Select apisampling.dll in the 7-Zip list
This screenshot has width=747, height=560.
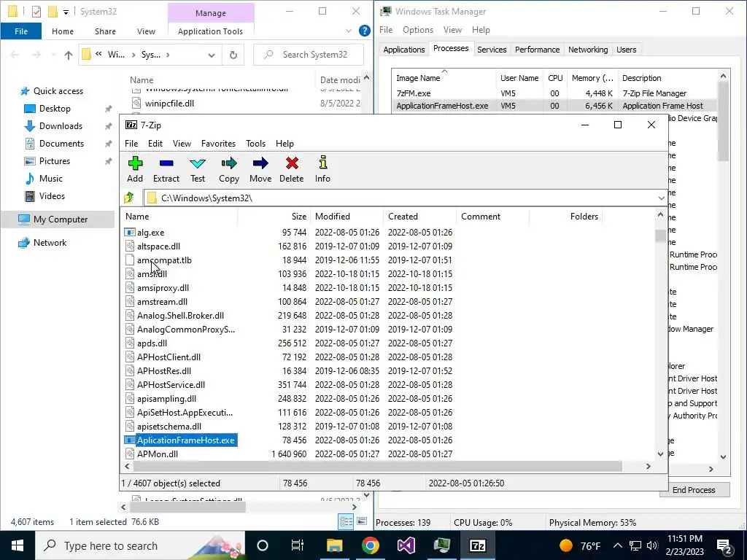[x=166, y=399]
